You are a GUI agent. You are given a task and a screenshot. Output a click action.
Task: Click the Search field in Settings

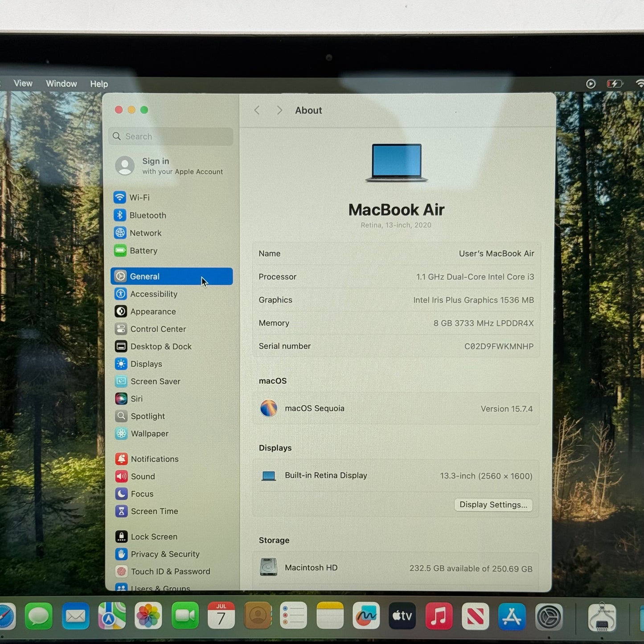click(x=171, y=136)
